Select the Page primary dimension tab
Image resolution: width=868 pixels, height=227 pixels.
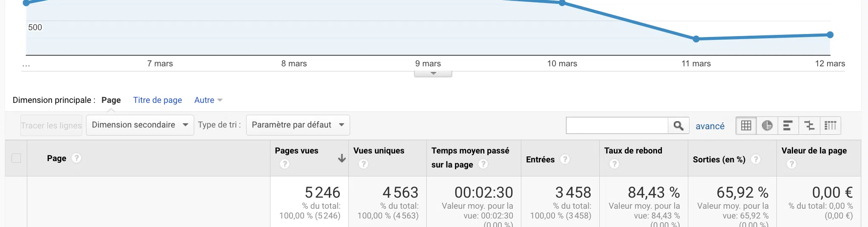(111, 100)
